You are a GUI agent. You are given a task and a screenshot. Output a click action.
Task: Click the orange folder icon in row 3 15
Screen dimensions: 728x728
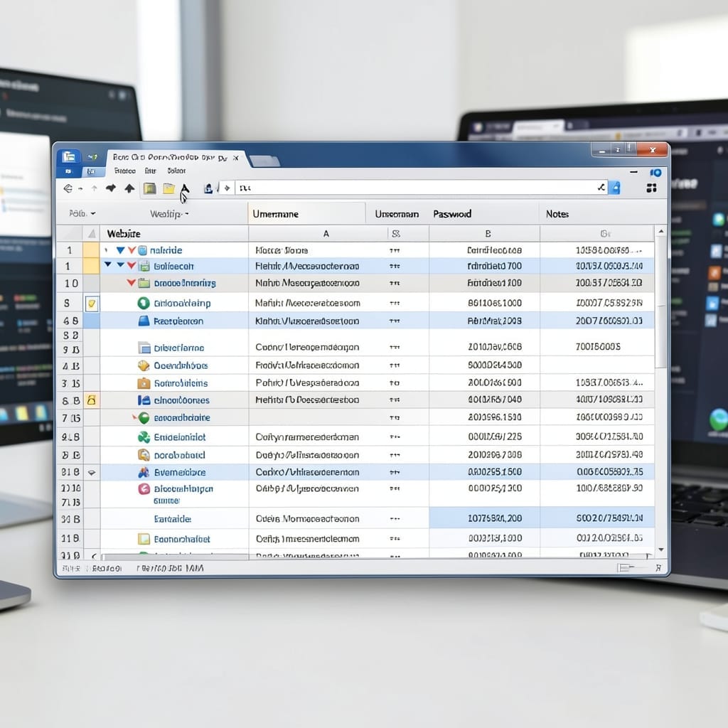click(x=144, y=383)
